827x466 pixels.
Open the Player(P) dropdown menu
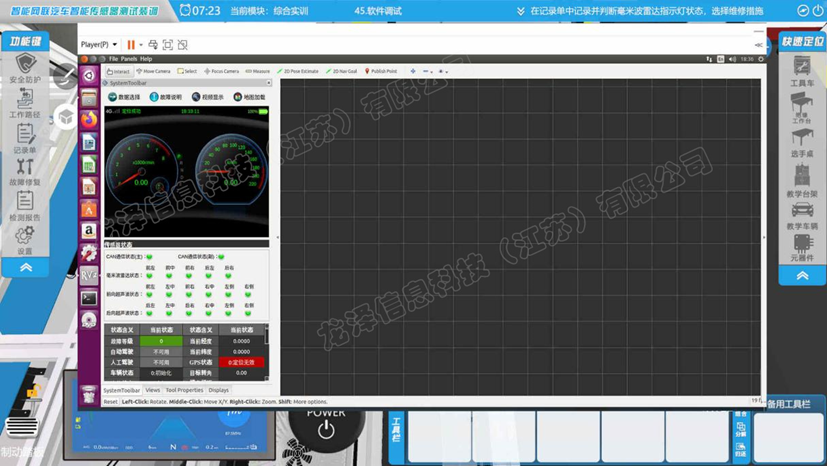[x=99, y=45]
